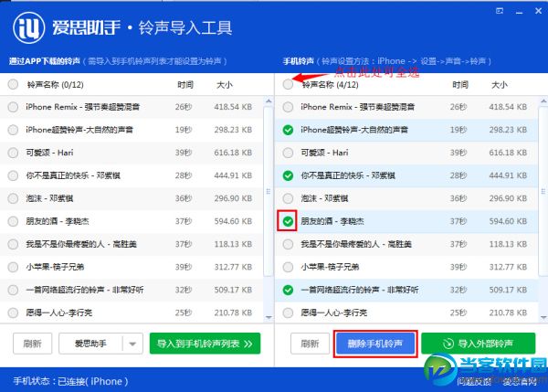
Task: Open 问题反馈 link in status bar
Action: point(473,382)
